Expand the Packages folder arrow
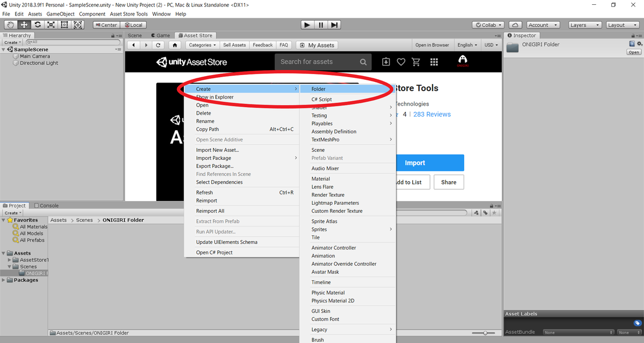Image resolution: width=644 pixels, height=343 pixels. [x=4, y=280]
